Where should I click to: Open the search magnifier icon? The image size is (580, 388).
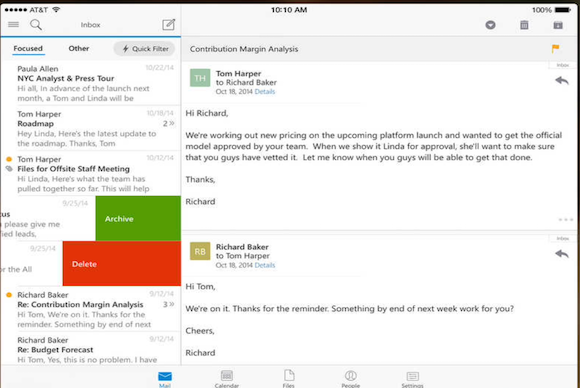36,25
